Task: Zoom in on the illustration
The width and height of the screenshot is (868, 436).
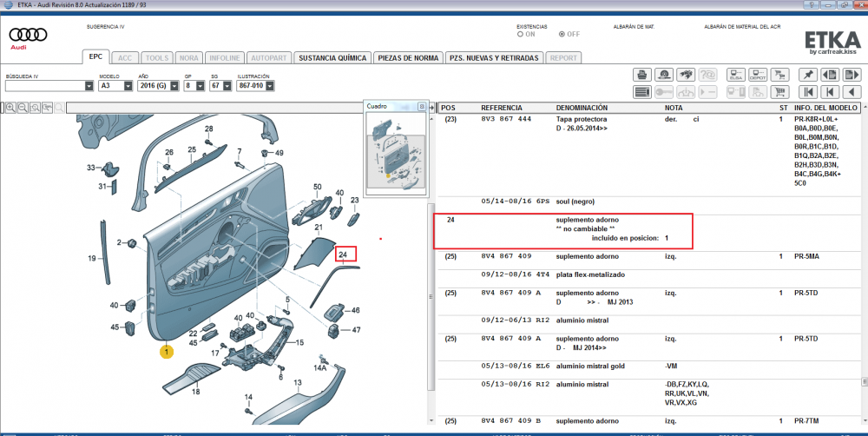Action: (10, 108)
